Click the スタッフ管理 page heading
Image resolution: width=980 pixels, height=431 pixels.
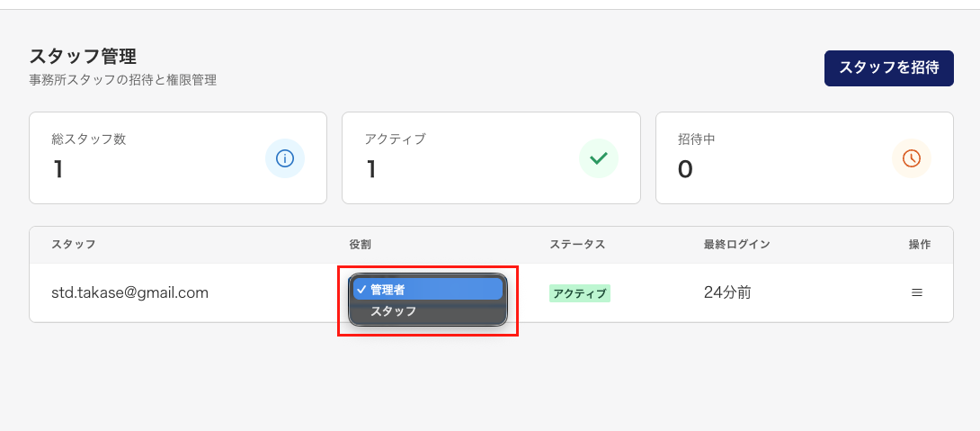coord(83,58)
